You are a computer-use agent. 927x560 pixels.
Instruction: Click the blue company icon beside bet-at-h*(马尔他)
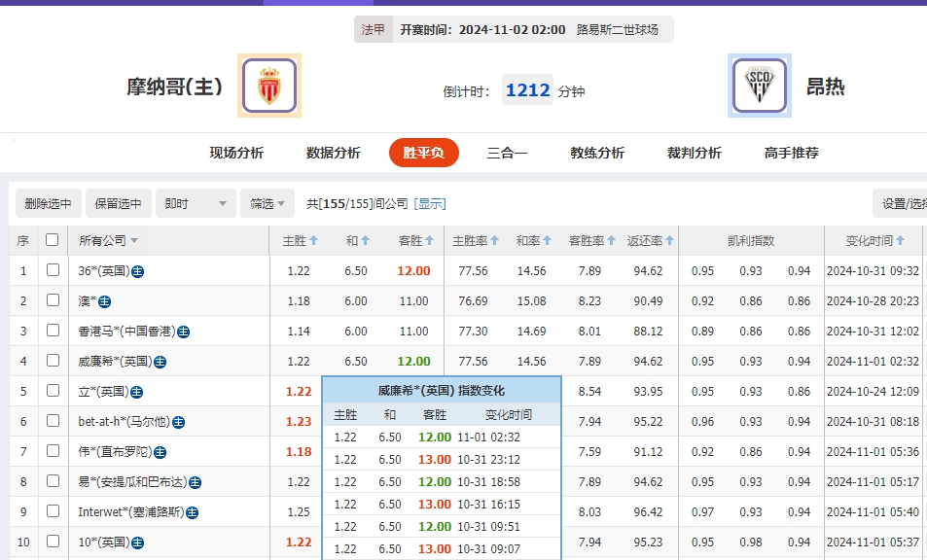tap(181, 422)
